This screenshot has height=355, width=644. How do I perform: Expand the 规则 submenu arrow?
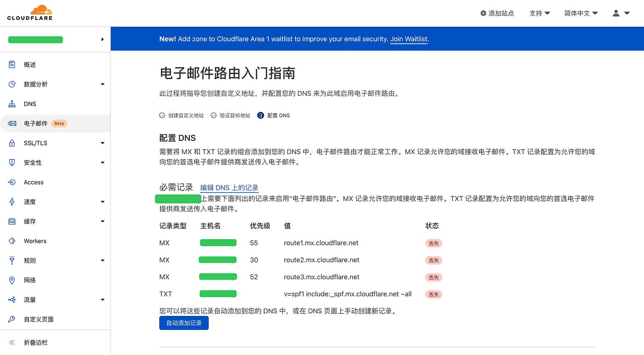click(x=103, y=260)
